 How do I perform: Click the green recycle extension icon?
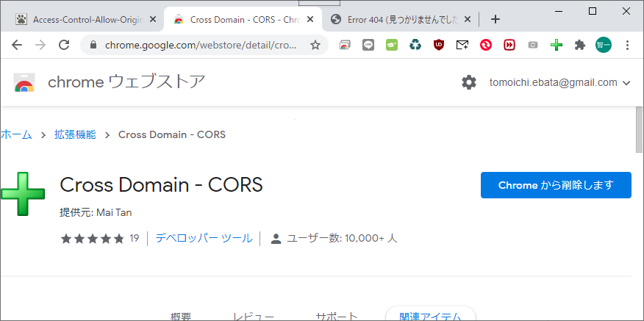click(415, 45)
